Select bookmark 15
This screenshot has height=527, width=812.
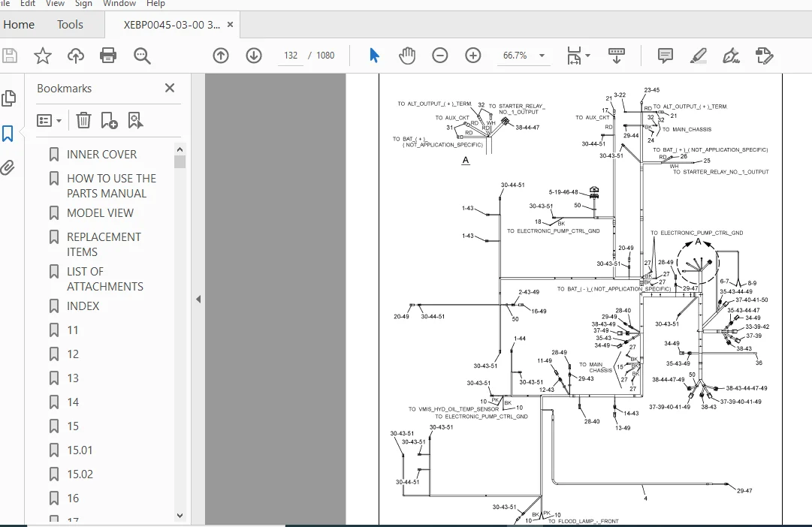[x=73, y=426]
